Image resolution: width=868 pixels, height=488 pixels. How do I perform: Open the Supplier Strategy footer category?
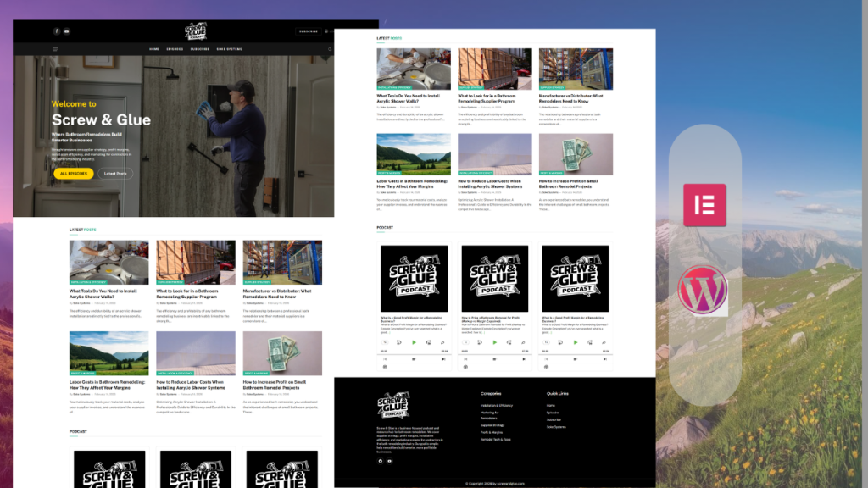click(x=492, y=425)
